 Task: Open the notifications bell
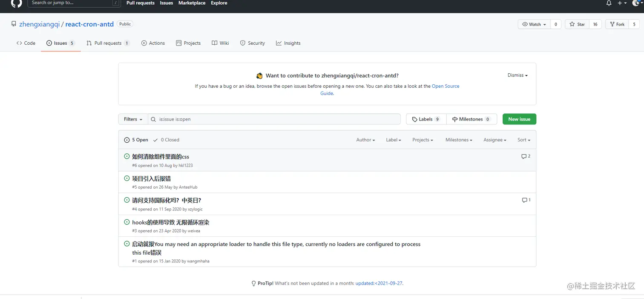click(x=609, y=3)
